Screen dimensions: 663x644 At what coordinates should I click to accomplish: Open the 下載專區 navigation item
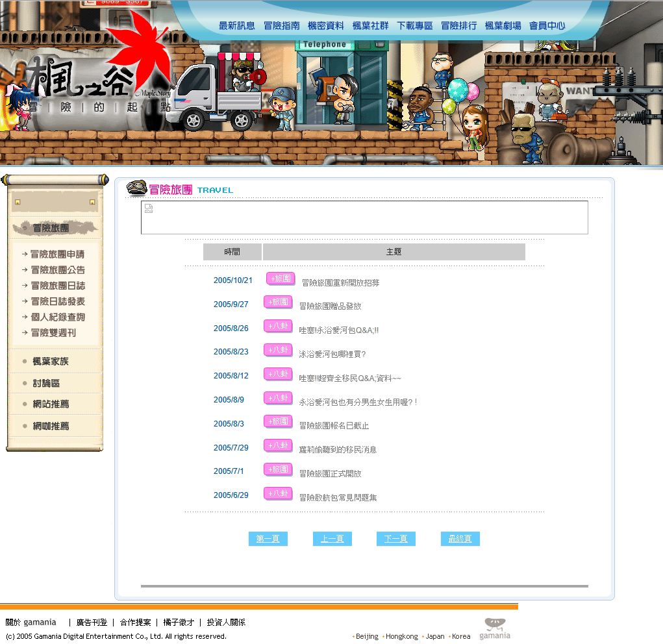[x=415, y=26]
